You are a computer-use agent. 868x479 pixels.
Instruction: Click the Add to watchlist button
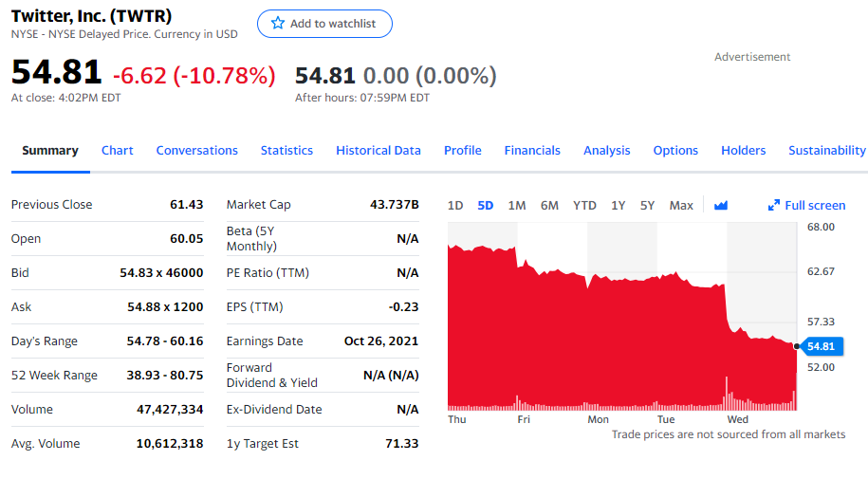click(324, 24)
